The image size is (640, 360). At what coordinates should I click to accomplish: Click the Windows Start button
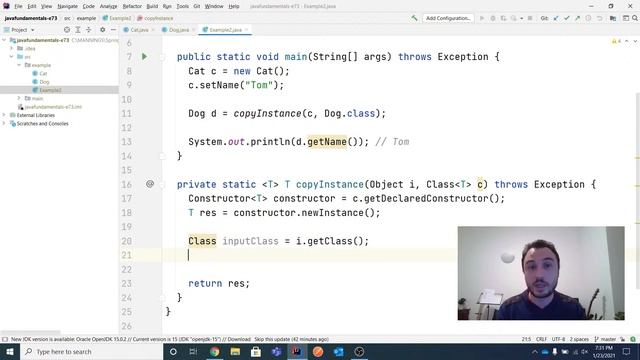[10, 351]
